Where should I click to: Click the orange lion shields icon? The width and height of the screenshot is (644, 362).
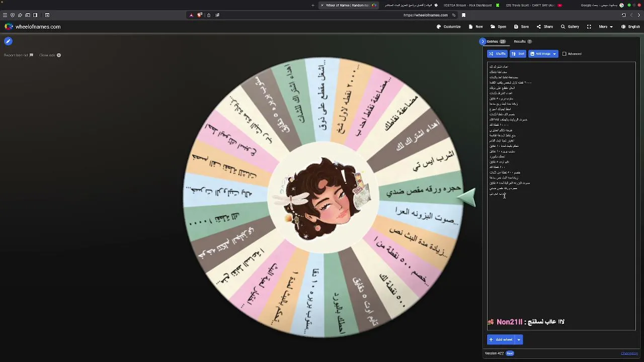coord(200,15)
